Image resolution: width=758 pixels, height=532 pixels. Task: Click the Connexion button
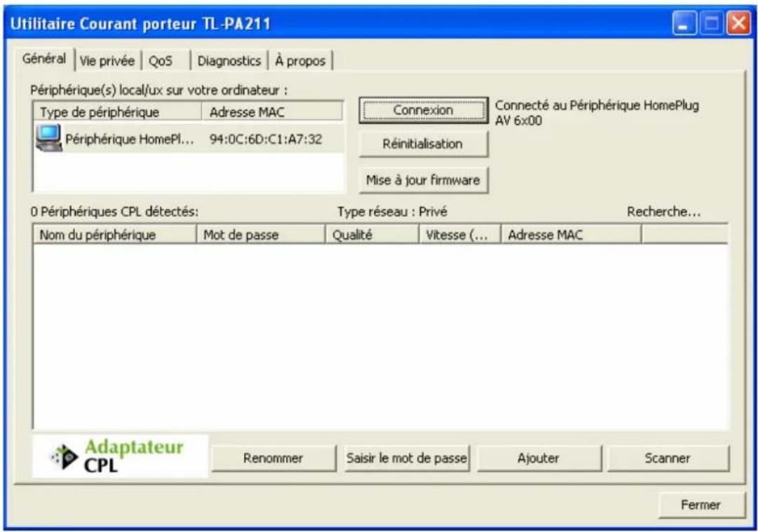(x=424, y=110)
